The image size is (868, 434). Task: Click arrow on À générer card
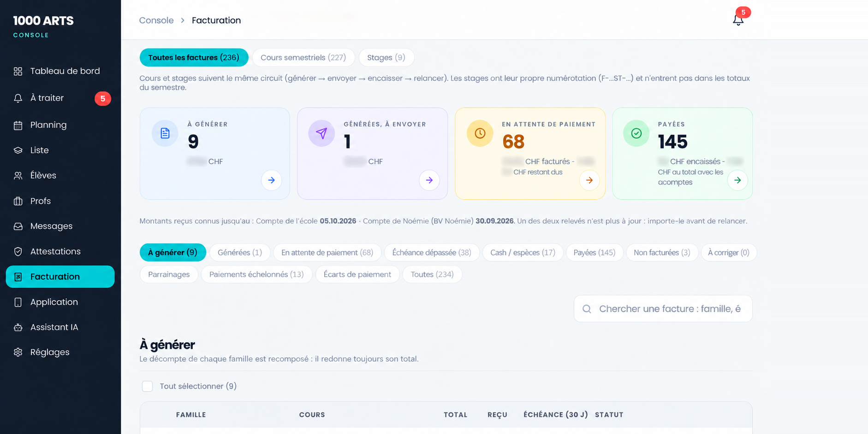(272, 180)
